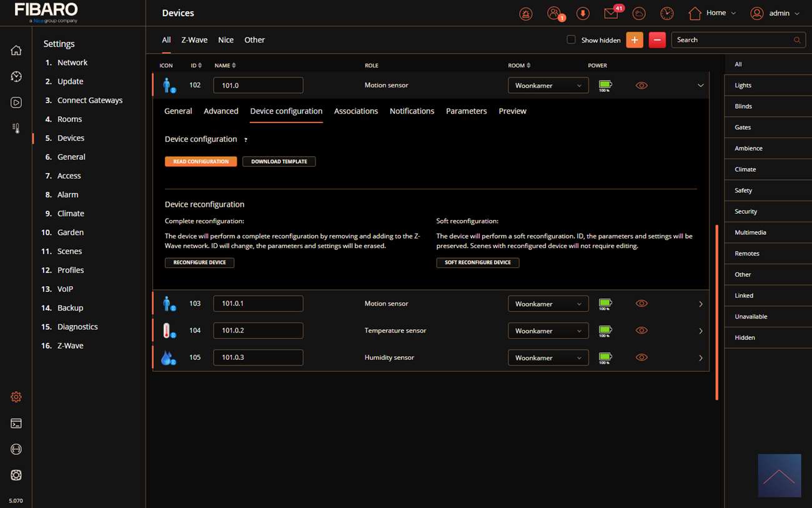Click the orange vertical scrollbar
This screenshot has height=508, width=812.
(x=716, y=312)
